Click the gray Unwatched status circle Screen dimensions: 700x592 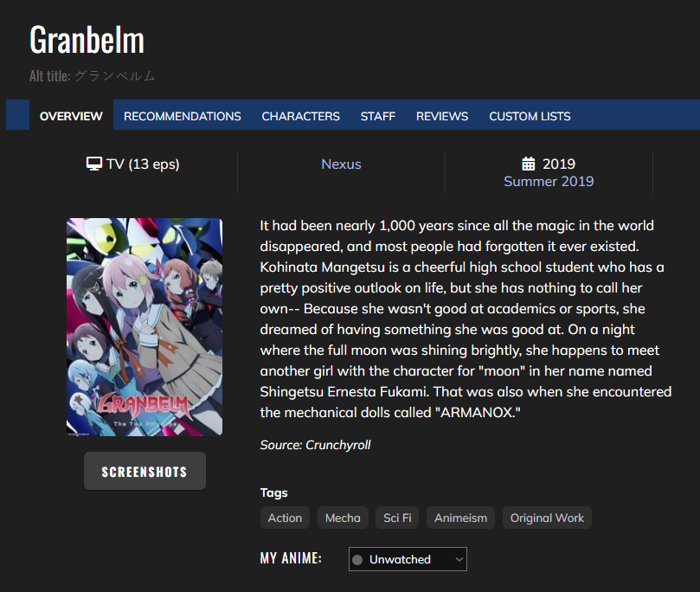coord(357,560)
